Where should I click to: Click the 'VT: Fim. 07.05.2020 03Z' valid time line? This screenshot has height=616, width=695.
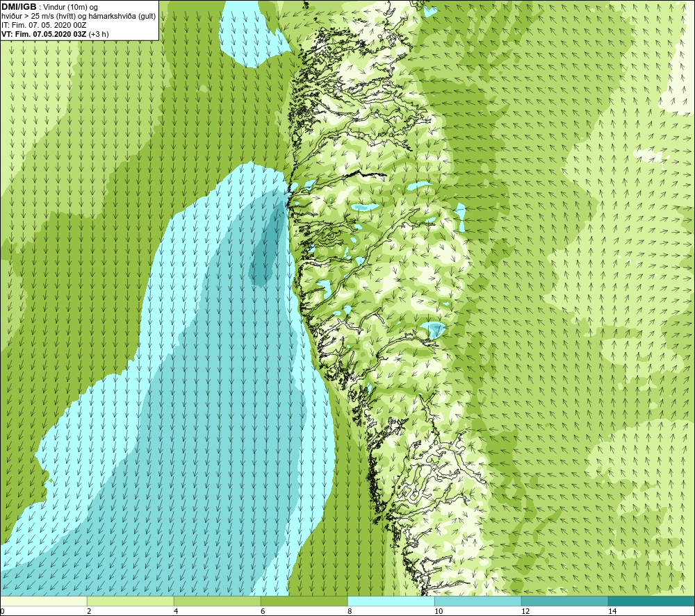(x=55, y=34)
